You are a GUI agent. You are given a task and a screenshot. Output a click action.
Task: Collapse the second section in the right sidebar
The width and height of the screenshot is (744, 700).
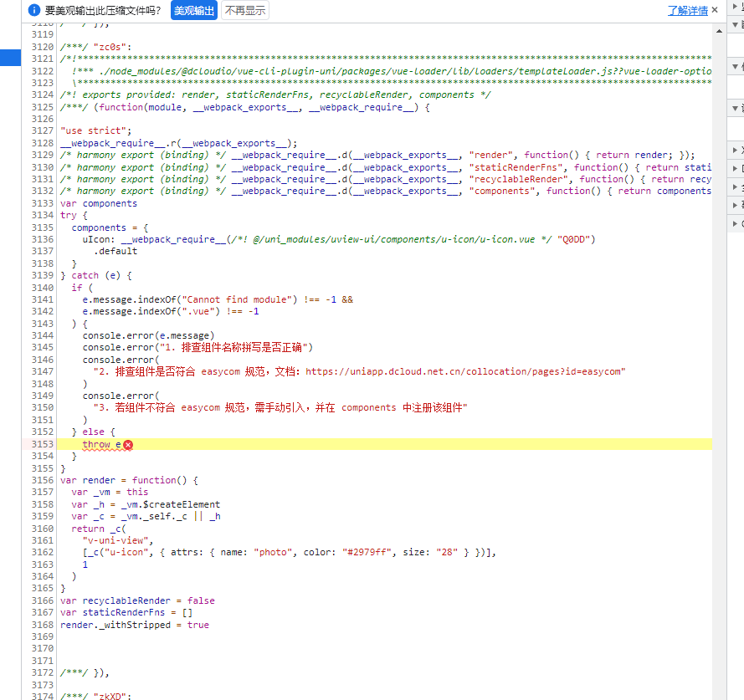coord(736,25)
